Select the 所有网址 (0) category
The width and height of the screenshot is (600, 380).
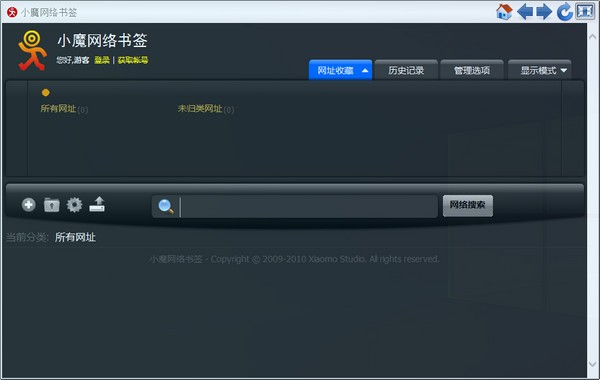pos(64,109)
